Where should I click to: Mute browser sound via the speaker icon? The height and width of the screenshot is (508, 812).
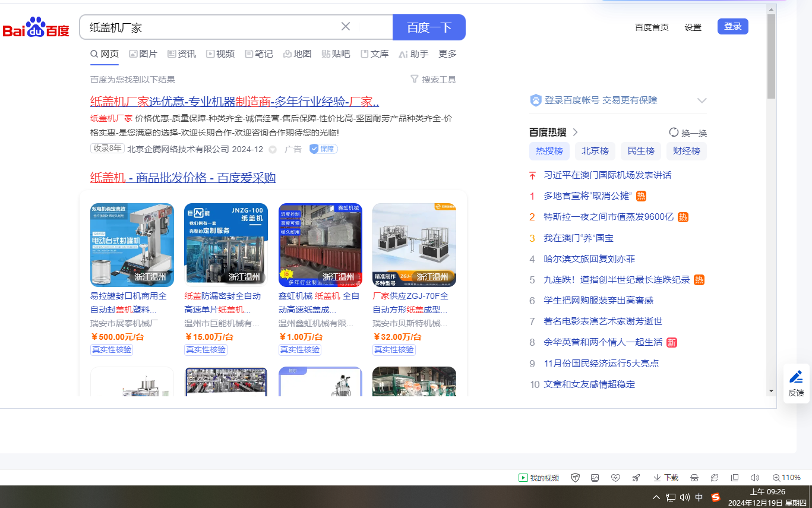[x=755, y=478]
